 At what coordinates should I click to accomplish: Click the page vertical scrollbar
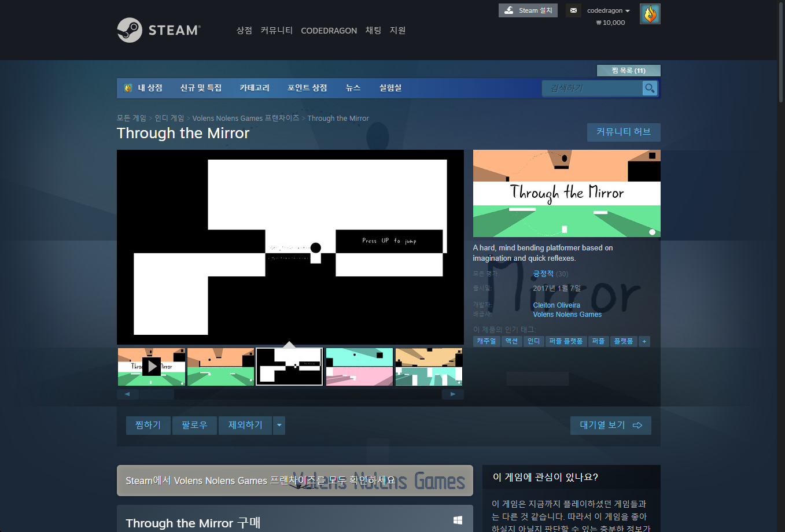pos(781,52)
